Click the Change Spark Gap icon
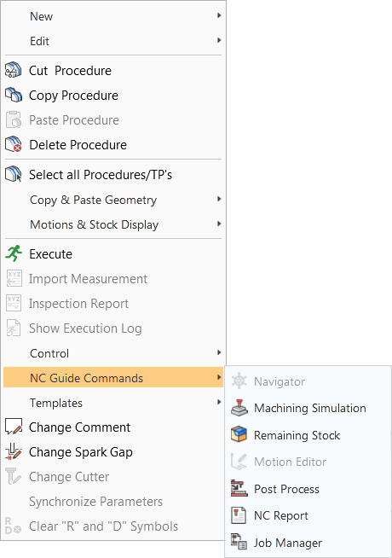This screenshot has width=392, height=558. pos(13,451)
